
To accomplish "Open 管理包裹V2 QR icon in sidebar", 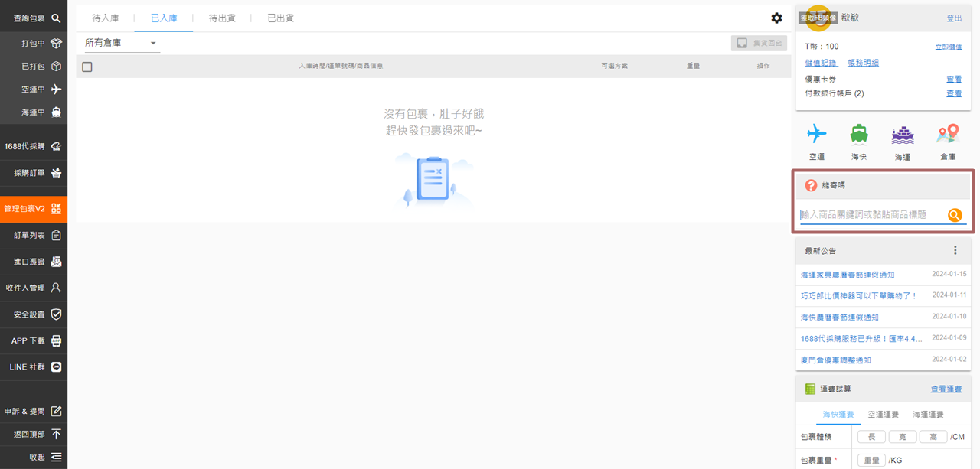I will pos(56,208).
